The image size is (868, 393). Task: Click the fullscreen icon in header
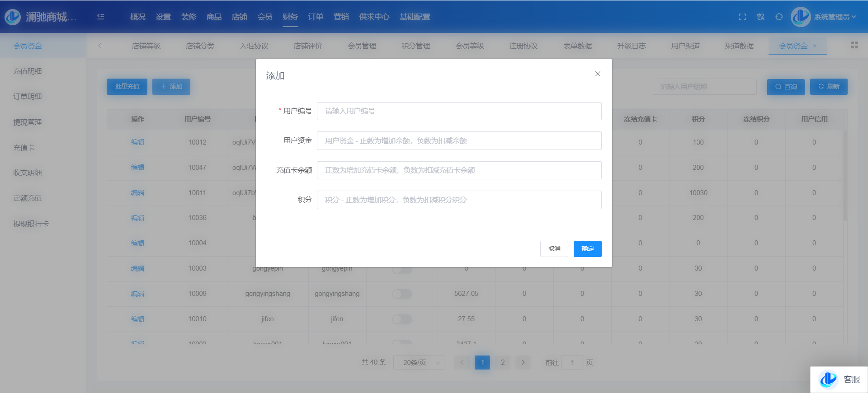742,17
